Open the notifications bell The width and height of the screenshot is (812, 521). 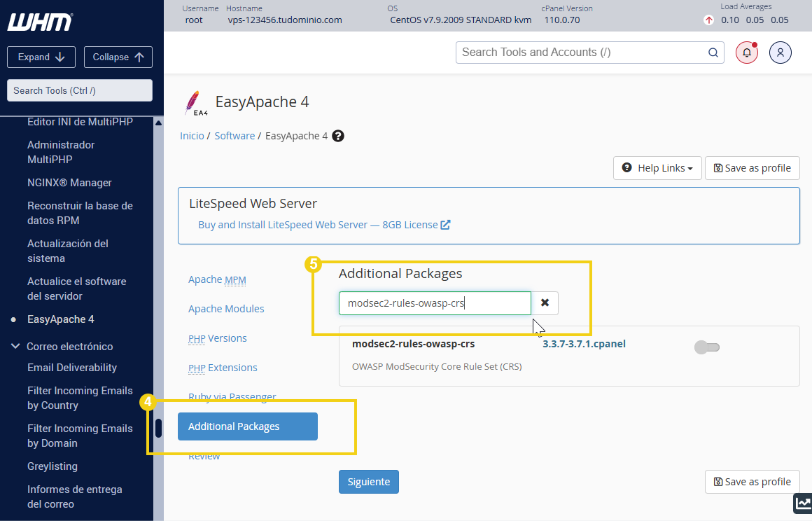[747, 53]
